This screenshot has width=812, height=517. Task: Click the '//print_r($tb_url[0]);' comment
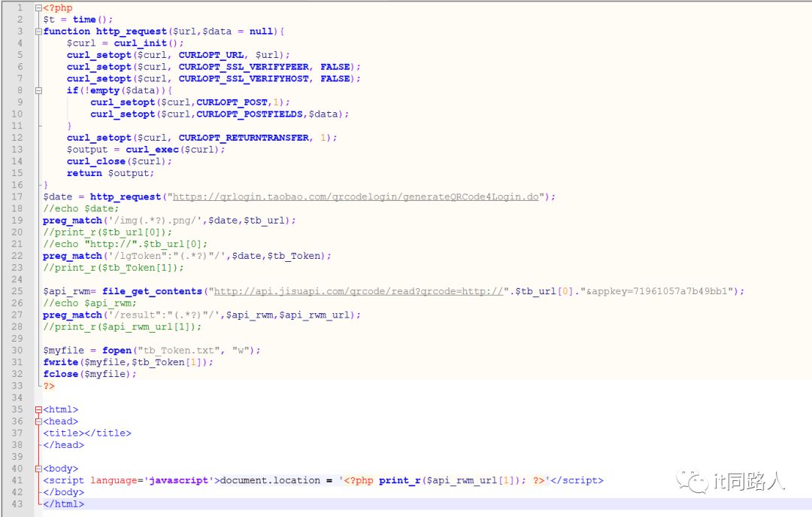(x=108, y=233)
